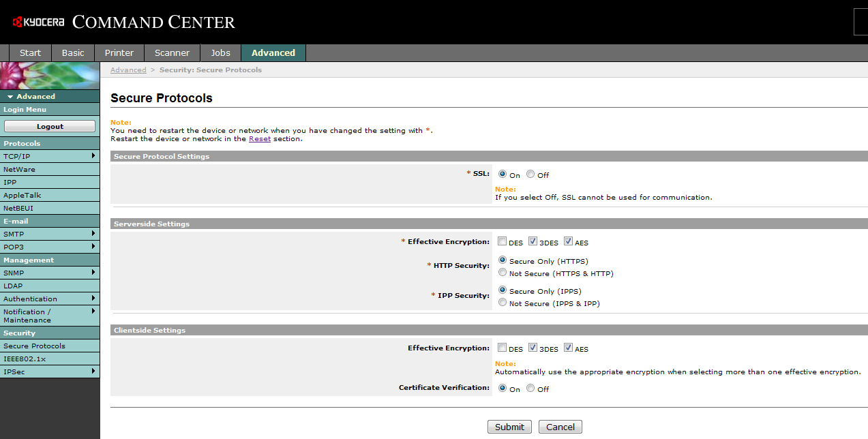
Task: Expand the Authentication submenu
Action: 48,299
